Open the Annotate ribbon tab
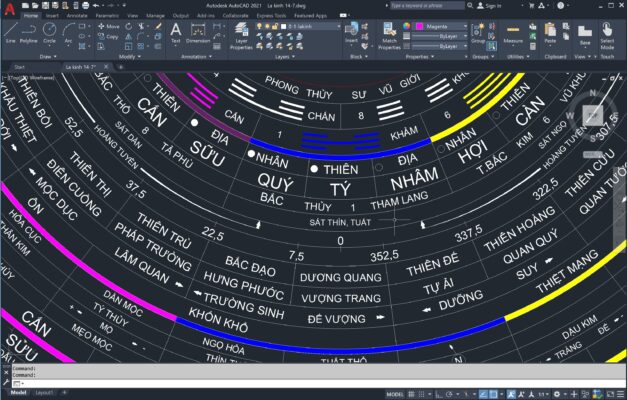The height and width of the screenshot is (400, 627). (77, 16)
